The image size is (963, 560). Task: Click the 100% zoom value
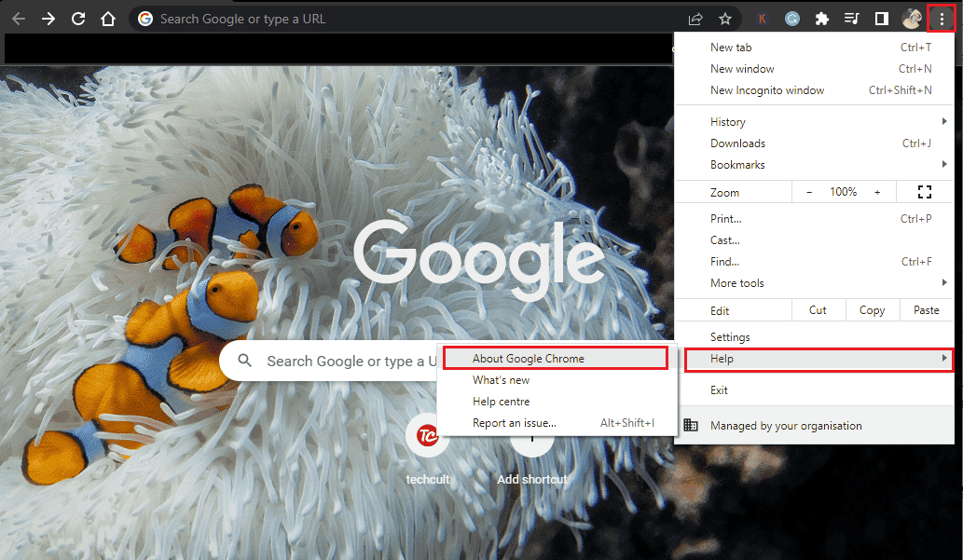(844, 192)
